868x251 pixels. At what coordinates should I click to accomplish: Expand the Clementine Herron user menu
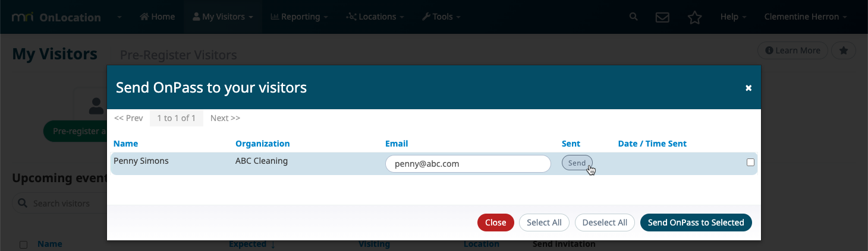806,17
